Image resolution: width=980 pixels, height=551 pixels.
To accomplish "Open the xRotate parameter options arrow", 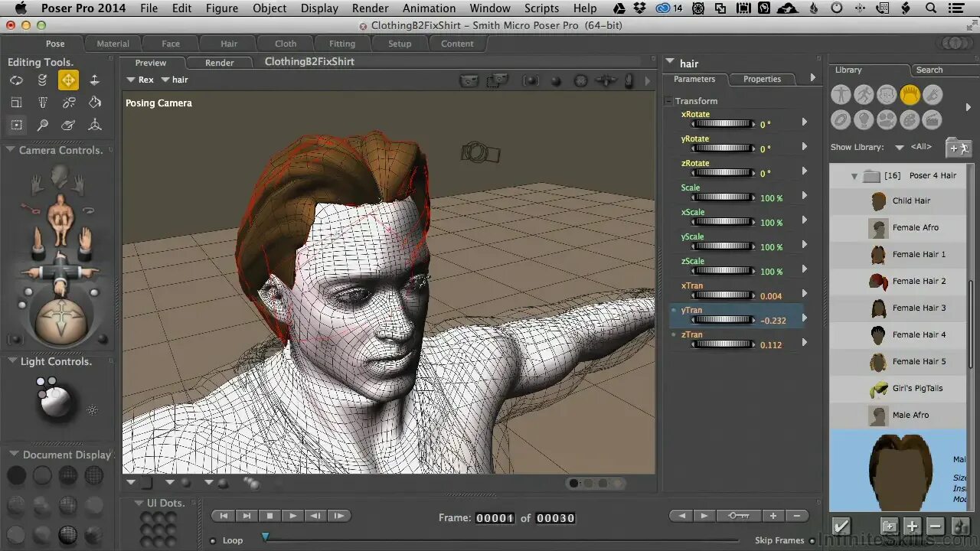I will pyautogui.click(x=804, y=122).
